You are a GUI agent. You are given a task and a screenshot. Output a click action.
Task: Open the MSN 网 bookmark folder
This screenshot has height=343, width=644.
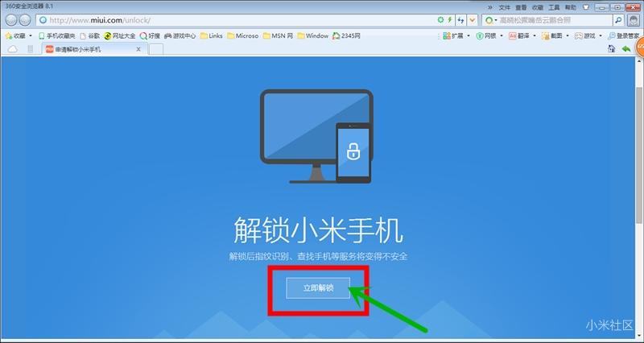(278, 36)
